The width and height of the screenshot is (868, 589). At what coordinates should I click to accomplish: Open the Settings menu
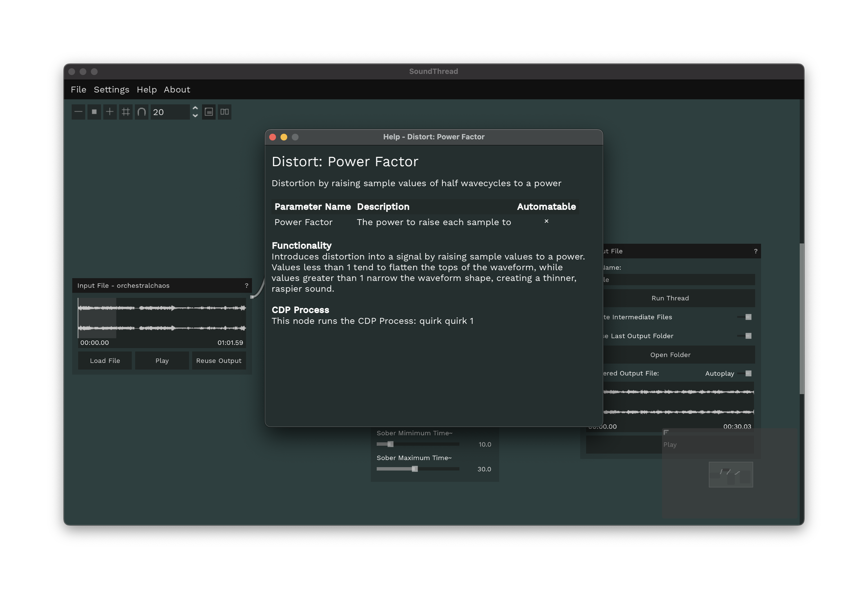coord(111,90)
